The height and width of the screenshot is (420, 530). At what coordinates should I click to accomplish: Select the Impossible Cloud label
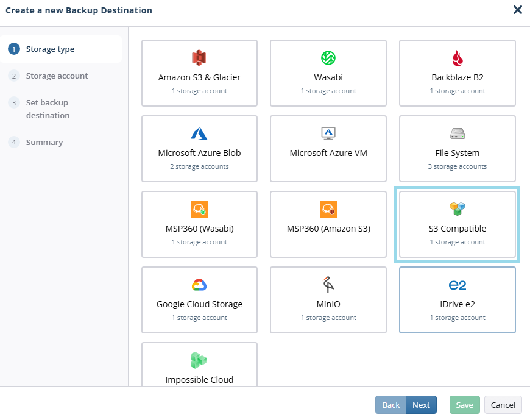199,380
